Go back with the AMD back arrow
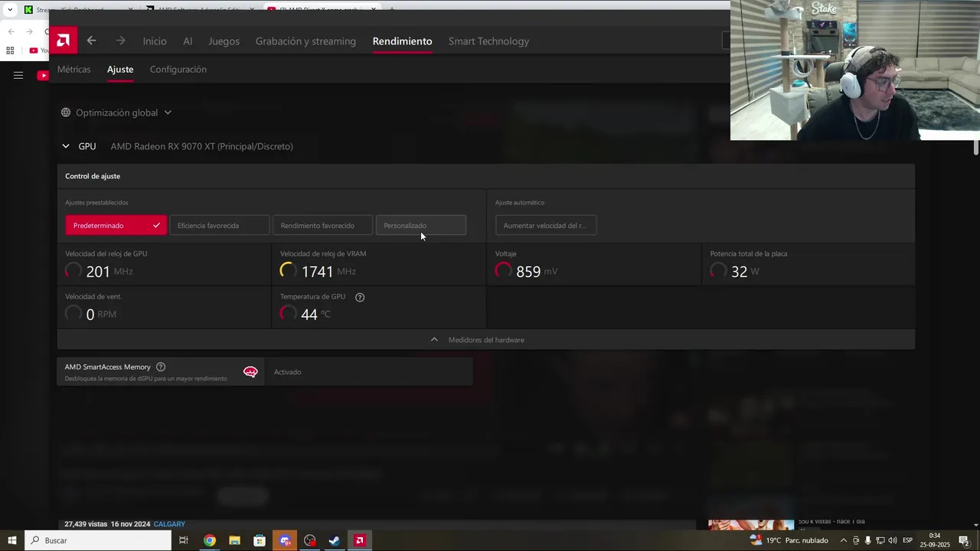Screen dimensions: 980x551 click(x=91, y=41)
